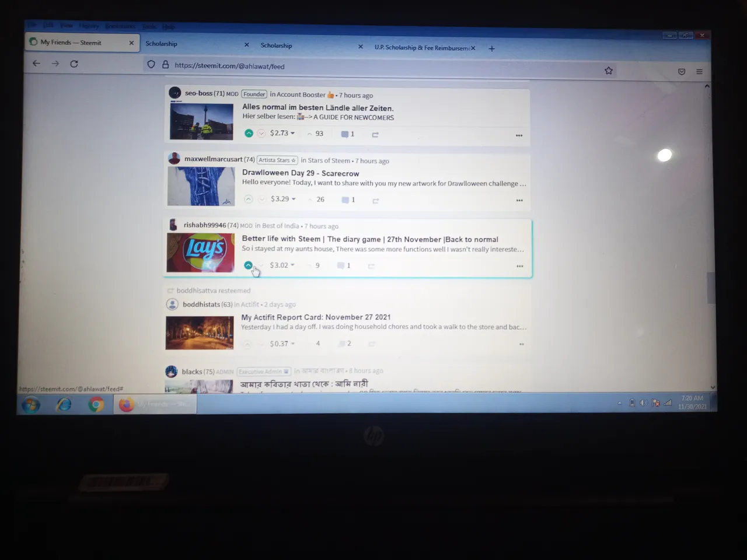Show the 9 votes list
This screenshot has height=560, width=747.
click(x=315, y=265)
